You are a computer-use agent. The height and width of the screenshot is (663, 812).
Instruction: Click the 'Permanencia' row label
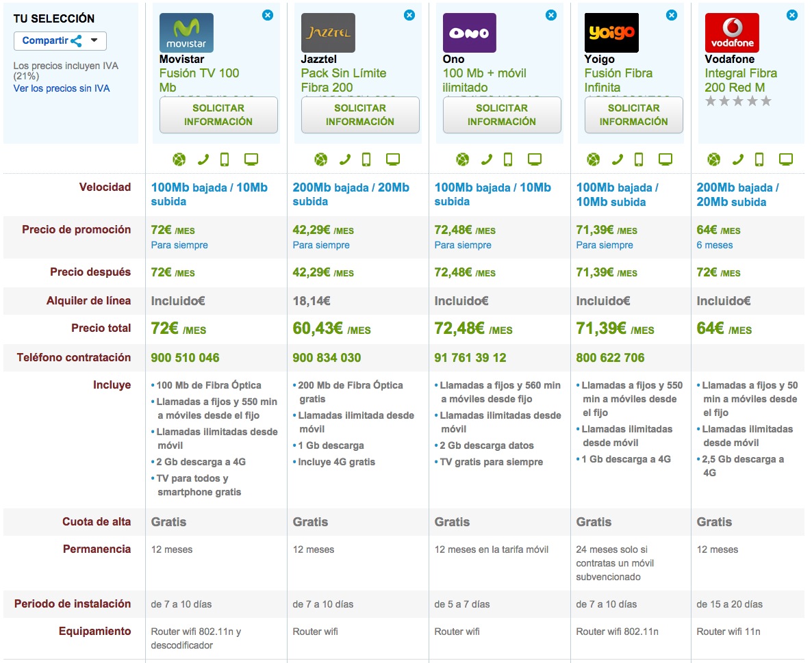[x=97, y=549]
